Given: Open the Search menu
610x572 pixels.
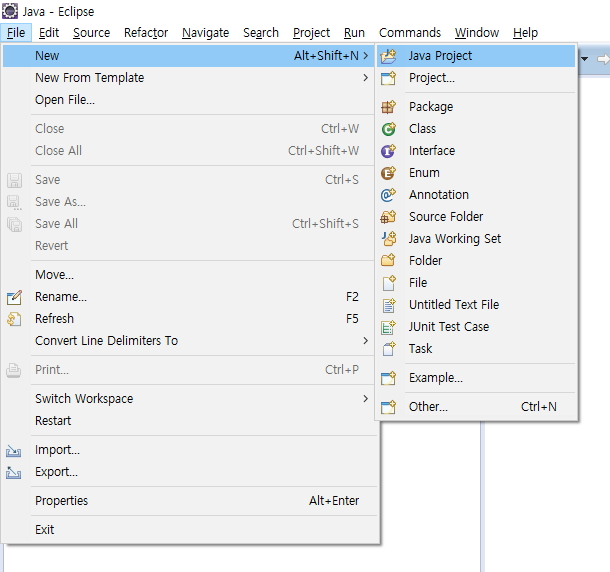Looking at the screenshot, I should point(261,33).
